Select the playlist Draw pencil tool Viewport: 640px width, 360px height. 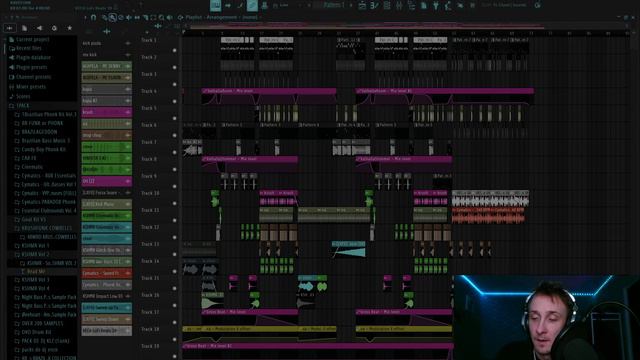[104, 18]
